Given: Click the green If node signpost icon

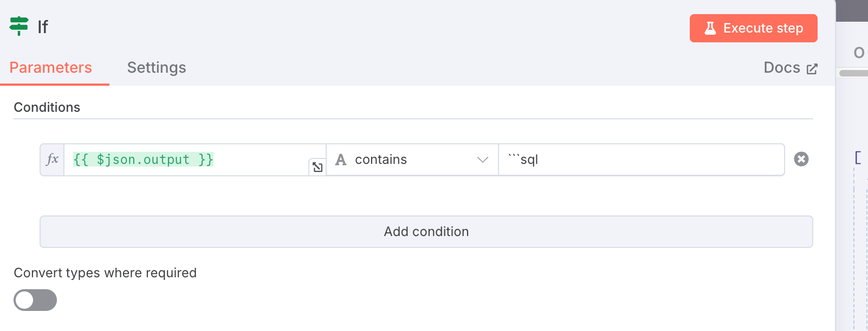Looking at the screenshot, I should [19, 26].
